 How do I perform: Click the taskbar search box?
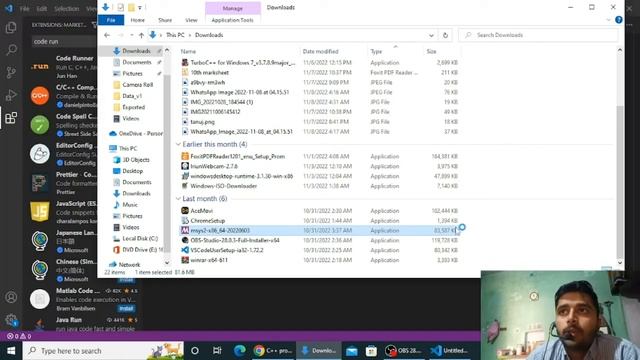(x=104, y=351)
